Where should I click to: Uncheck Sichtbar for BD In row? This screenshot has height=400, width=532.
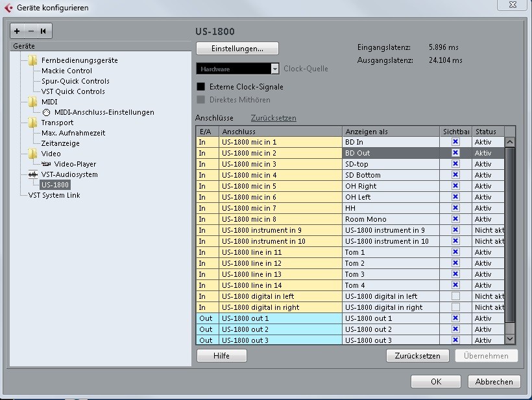pyautogui.click(x=455, y=142)
